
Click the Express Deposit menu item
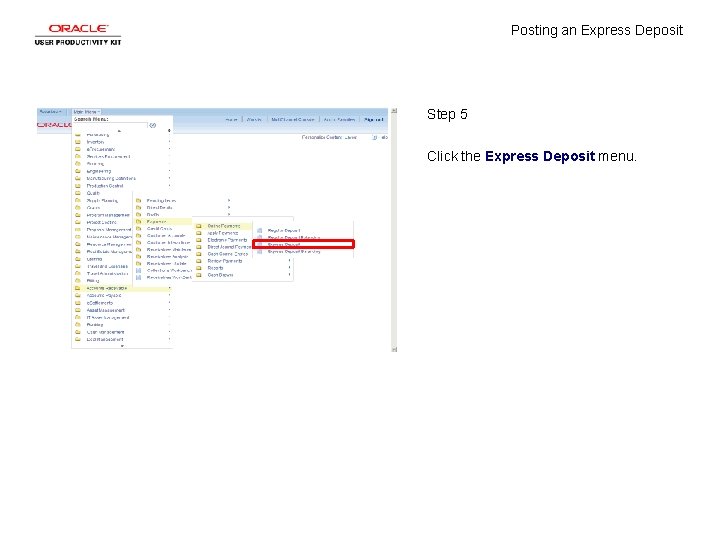(x=304, y=244)
